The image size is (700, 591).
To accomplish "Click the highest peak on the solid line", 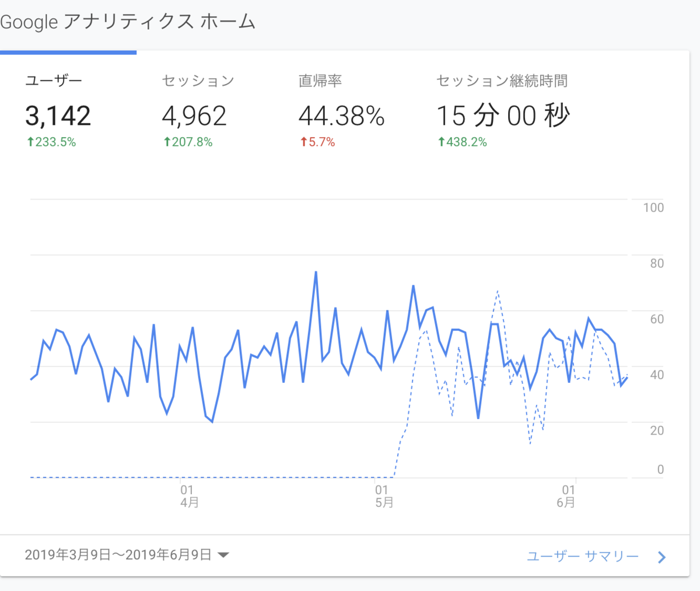I will click(x=316, y=272).
